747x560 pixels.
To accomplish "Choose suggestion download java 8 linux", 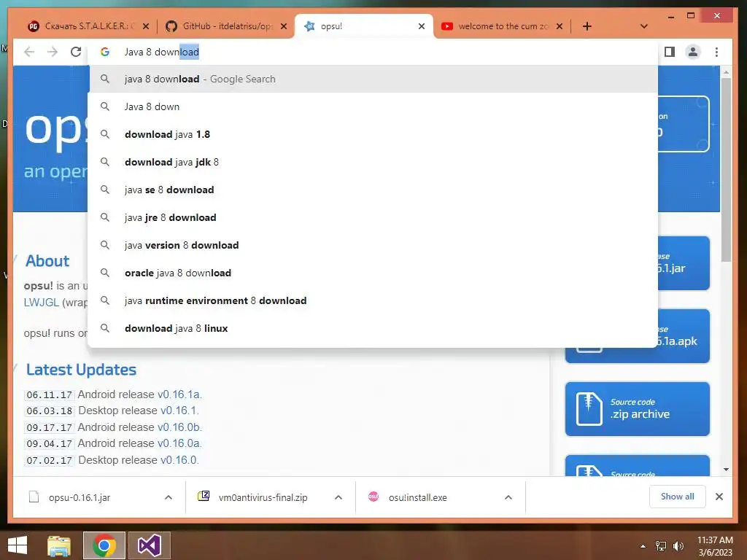I will click(x=373, y=328).
